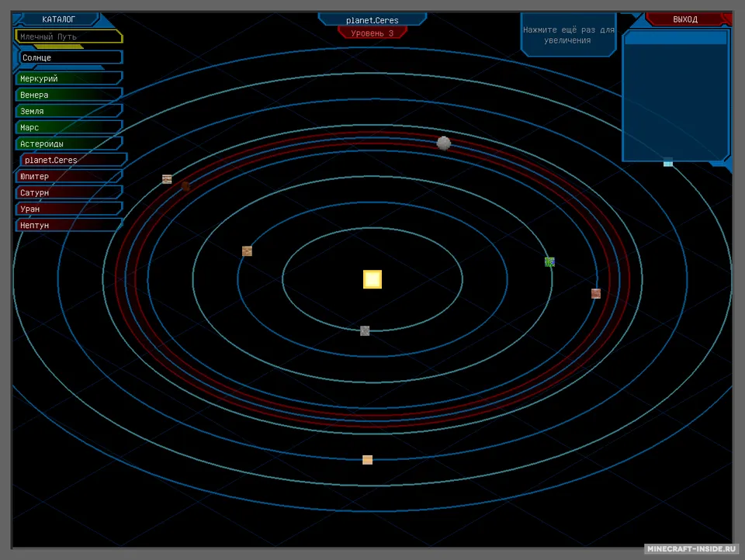
Task: Select Юпитер in the catalog list
Action: pyautogui.click(x=69, y=176)
